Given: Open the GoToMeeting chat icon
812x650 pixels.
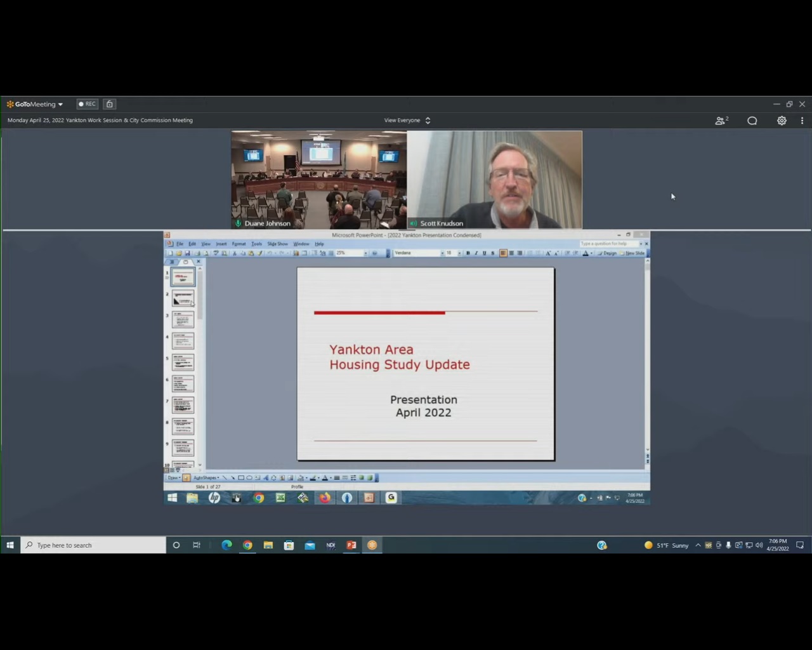Looking at the screenshot, I should [752, 121].
